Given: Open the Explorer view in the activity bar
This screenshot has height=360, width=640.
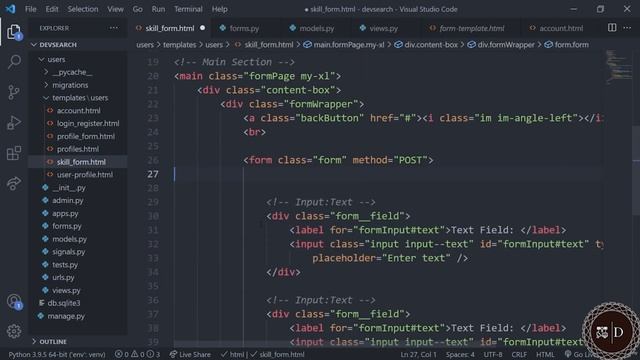Looking at the screenshot, I should coord(14,32).
